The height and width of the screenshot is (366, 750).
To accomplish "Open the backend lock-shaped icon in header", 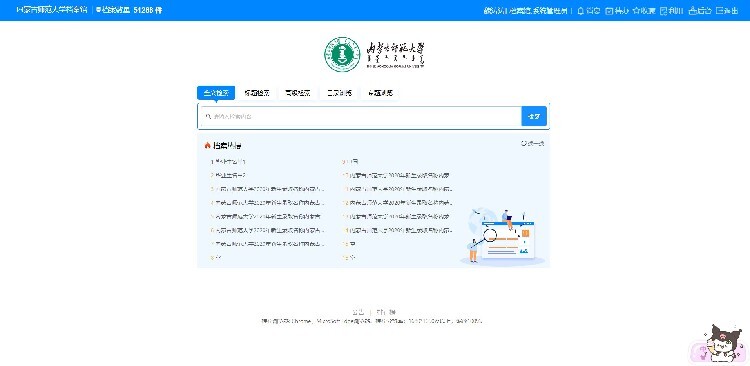I will (x=692, y=11).
